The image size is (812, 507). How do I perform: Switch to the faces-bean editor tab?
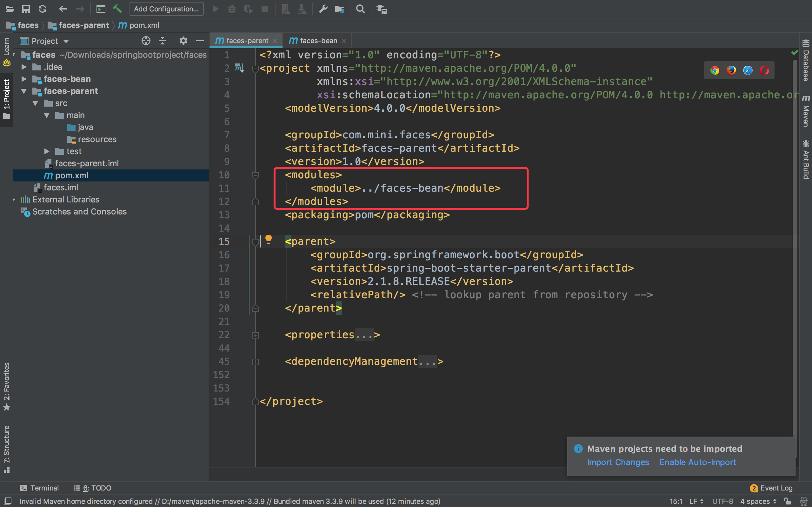(x=318, y=41)
